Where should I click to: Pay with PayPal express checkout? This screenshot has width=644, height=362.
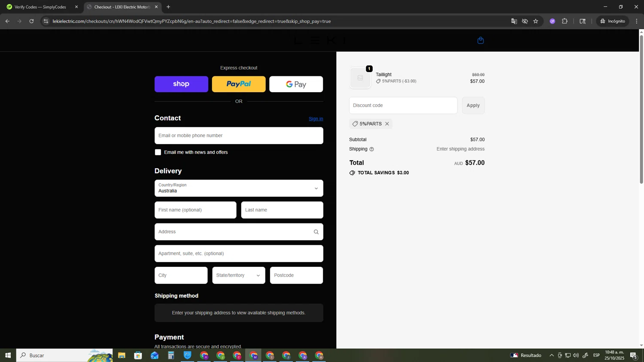coord(239,84)
